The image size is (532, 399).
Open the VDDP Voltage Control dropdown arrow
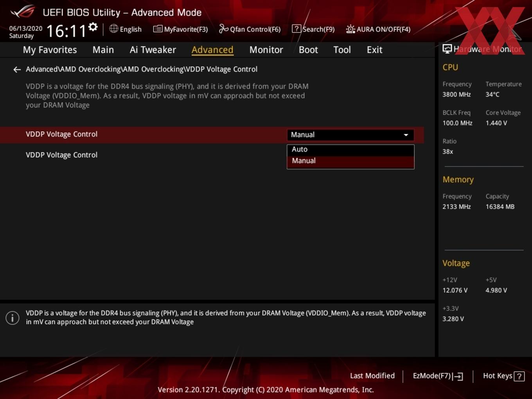click(406, 135)
